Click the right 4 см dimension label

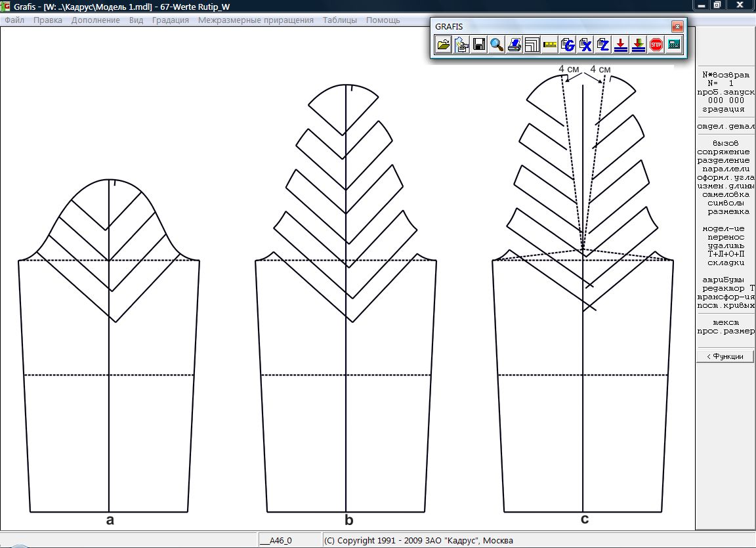pos(600,70)
